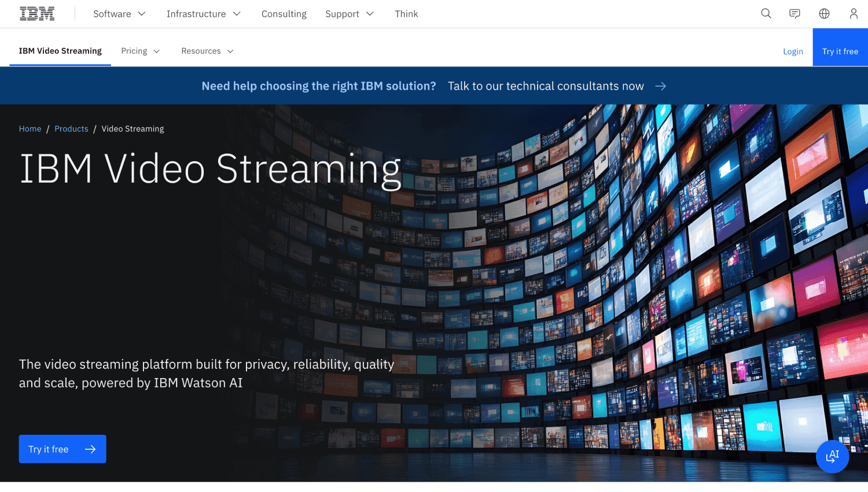Follow the Home breadcrumb link
868x492 pixels.
[x=30, y=129]
